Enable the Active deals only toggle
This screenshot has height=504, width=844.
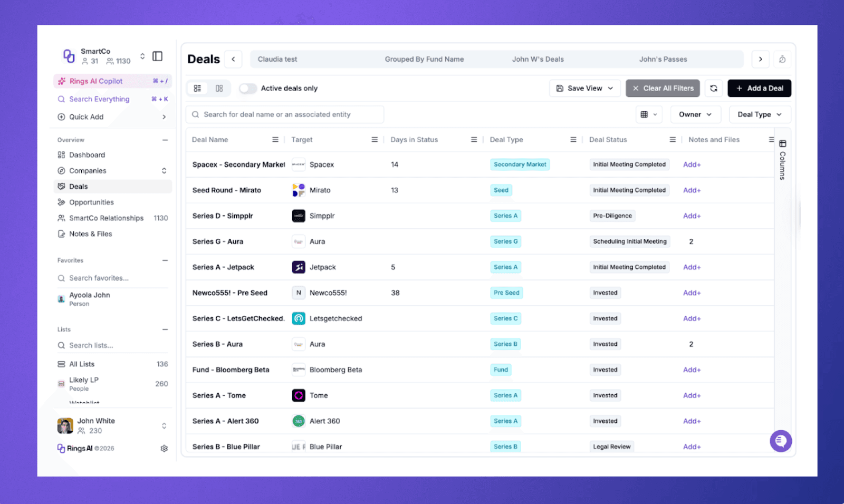click(x=247, y=88)
